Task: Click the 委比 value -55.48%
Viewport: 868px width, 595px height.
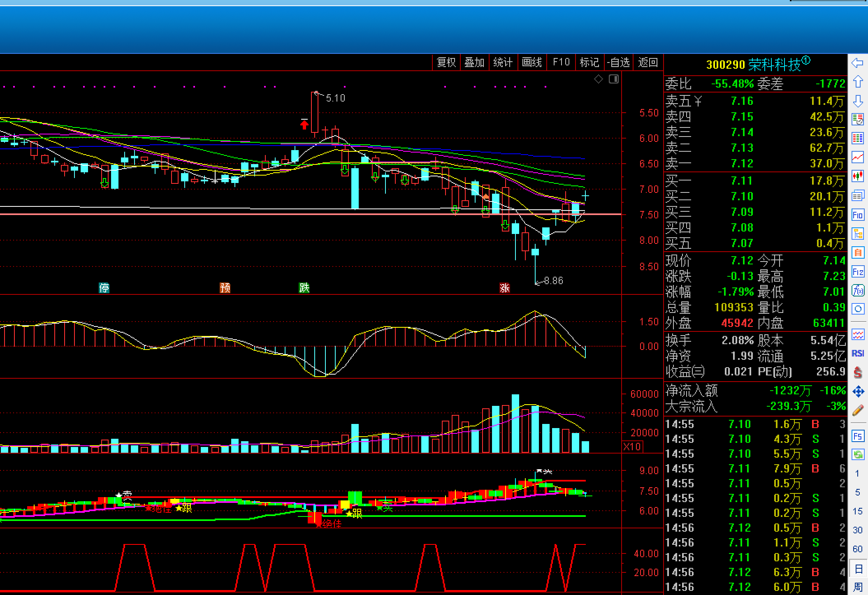Action: click(x=733, y=84)
